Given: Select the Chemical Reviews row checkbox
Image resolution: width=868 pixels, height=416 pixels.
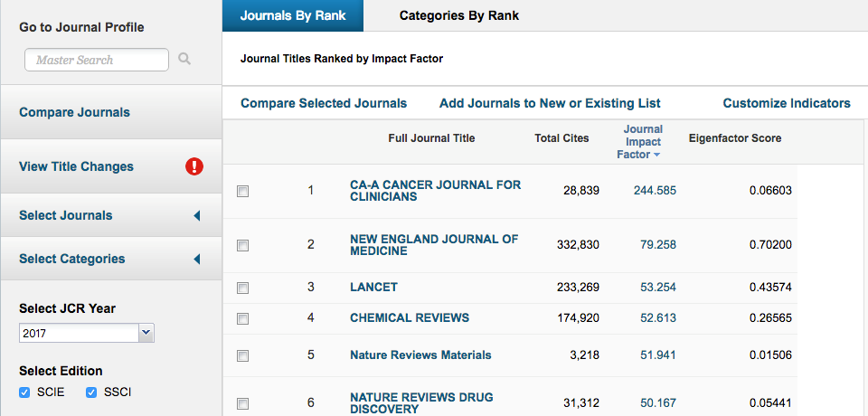Looking at the screenshot, I should click(242, 319).
